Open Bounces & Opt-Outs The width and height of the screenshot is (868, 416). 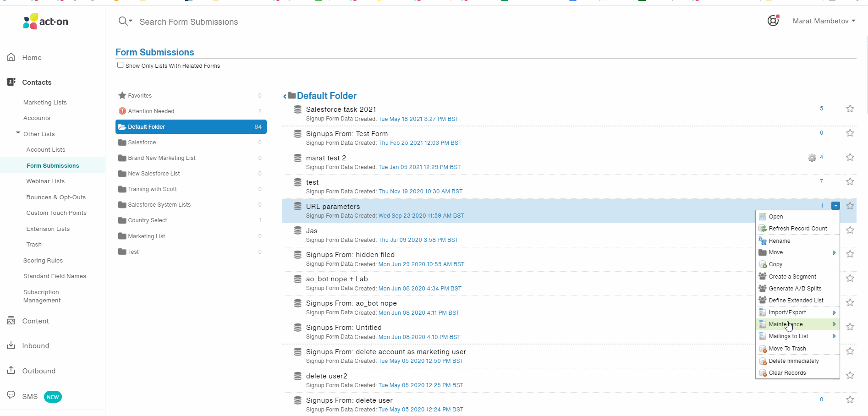(x=56, y=197)
